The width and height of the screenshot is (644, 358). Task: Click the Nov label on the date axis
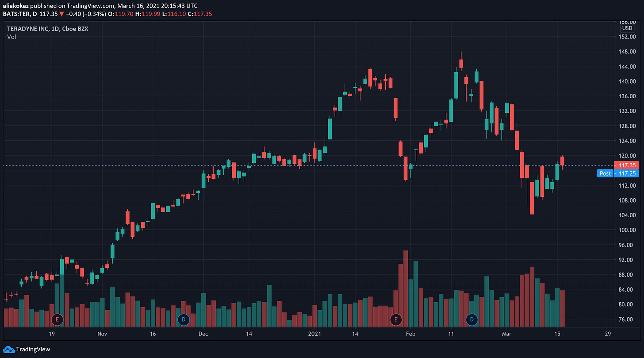pos(102,334)
